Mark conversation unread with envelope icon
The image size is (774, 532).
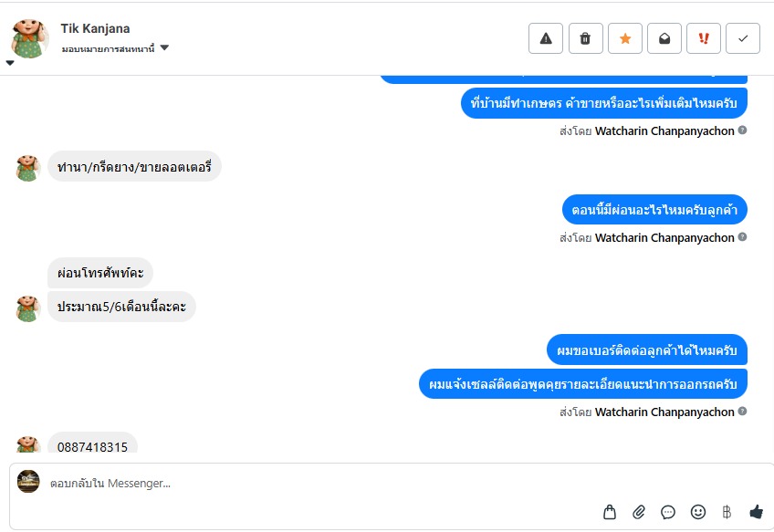(x=664, y=38)
